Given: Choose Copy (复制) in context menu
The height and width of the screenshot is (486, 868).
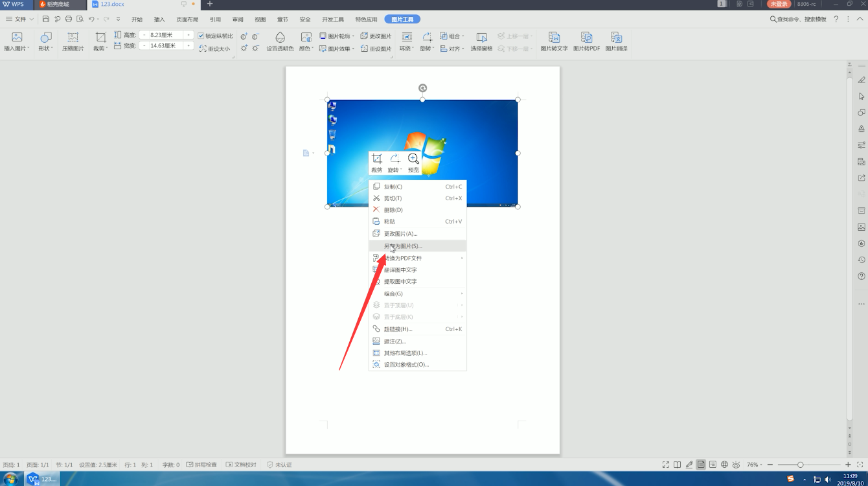Looking at the screenshot, I should [418, 187].
